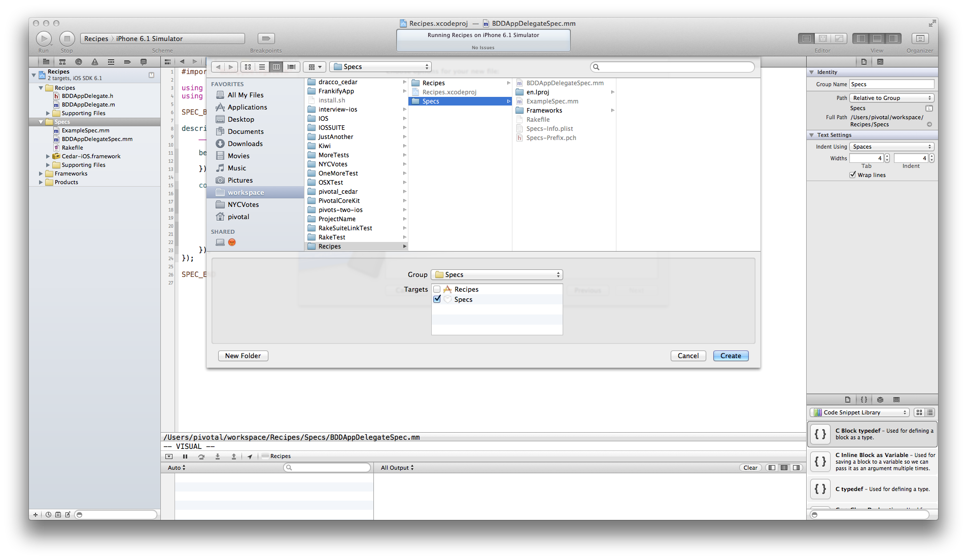Toggle the Wrap lines checkbox
Screen dimensions: 967x560
(853, 175)
